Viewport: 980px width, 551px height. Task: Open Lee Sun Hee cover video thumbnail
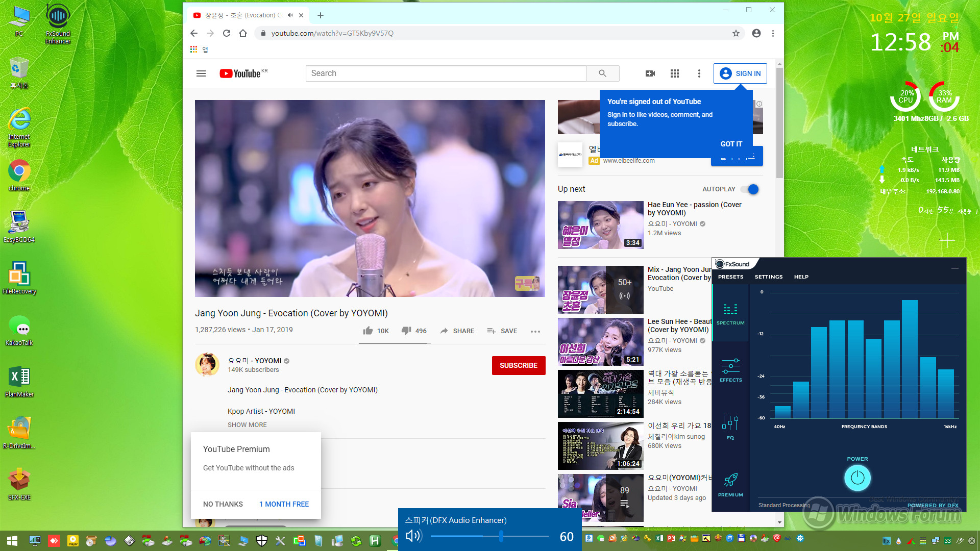[600, 342]
